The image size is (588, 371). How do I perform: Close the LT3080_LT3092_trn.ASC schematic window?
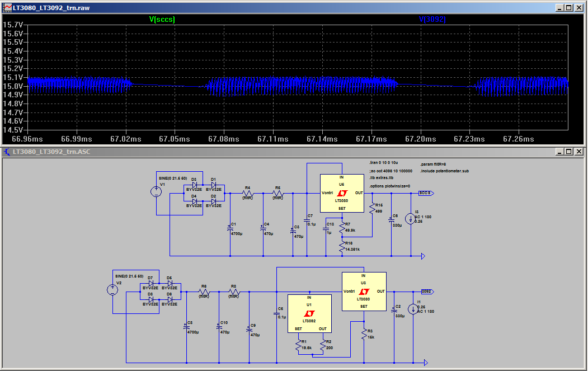tap(578, 152)
